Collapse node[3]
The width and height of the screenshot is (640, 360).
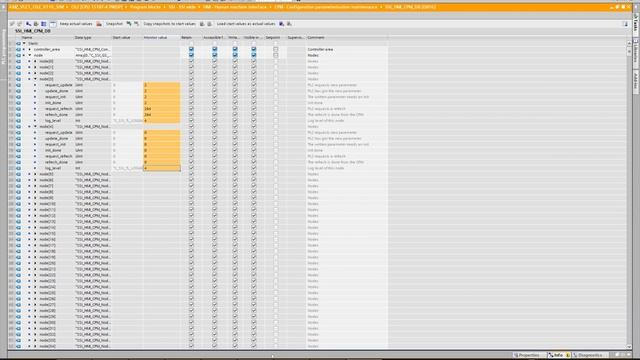click(x=35, y=79)
